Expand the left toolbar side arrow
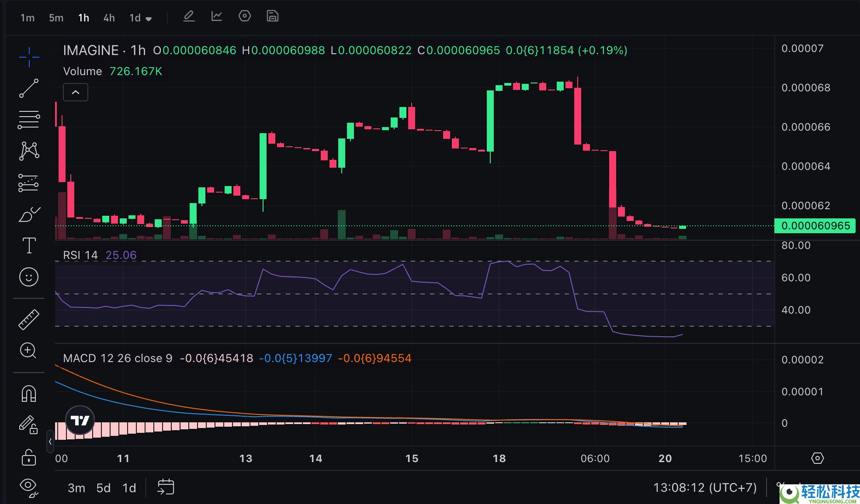 point(50,442)
